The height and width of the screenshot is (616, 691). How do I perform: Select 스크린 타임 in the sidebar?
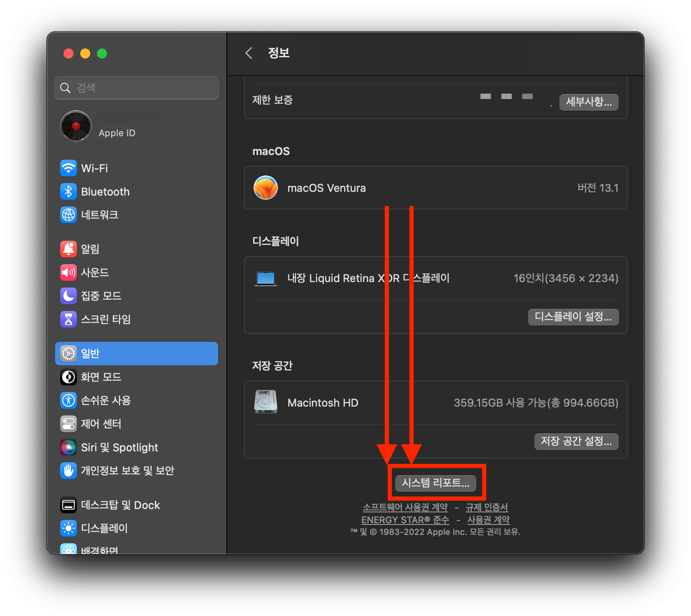pos(137,319)
